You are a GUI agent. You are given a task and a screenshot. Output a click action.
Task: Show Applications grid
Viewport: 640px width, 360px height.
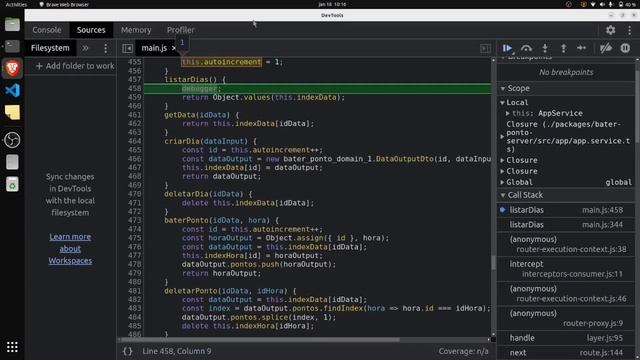coord(12,347)
